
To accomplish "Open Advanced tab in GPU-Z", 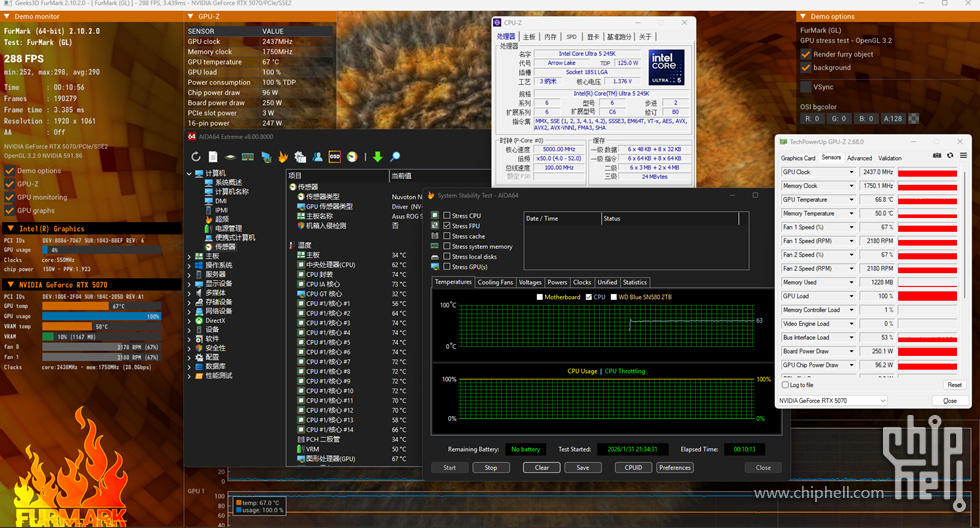I will click(859, 158).
